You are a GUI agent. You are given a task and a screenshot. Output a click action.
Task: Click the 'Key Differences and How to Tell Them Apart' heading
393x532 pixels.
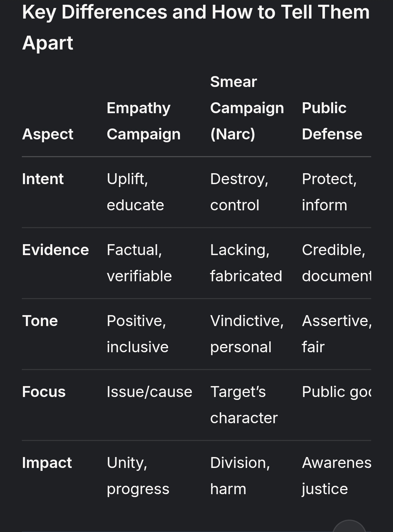click(x=196, y=27)
